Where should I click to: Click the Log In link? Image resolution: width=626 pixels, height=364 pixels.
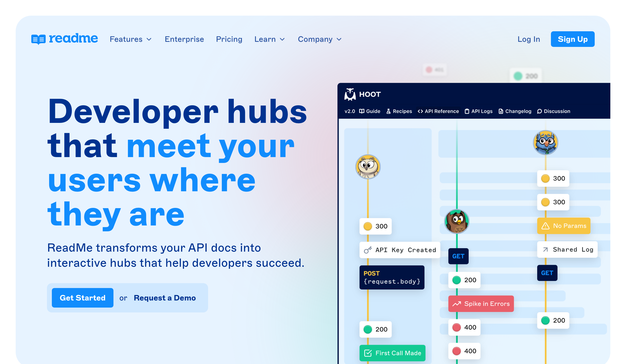[529, 39]
